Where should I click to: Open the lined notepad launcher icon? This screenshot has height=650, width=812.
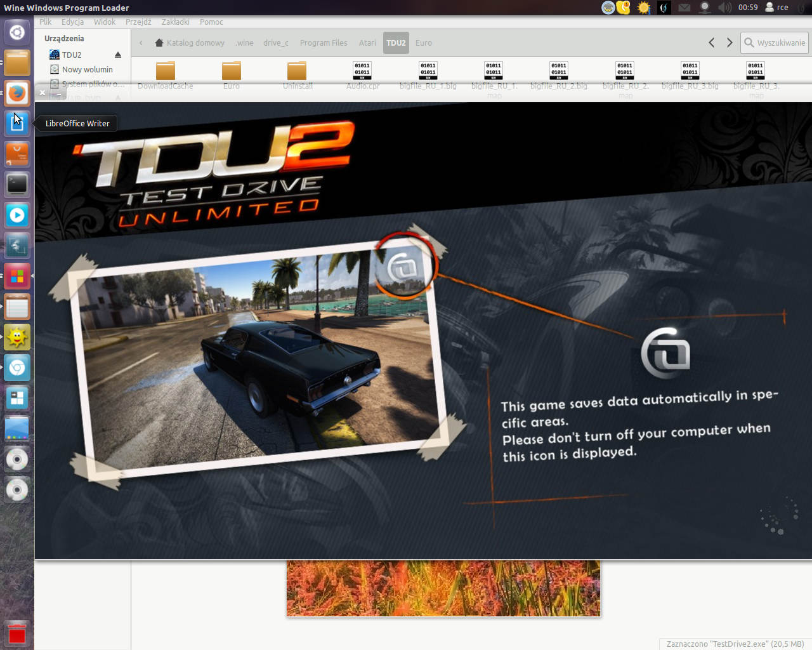[x=17, y=307]
